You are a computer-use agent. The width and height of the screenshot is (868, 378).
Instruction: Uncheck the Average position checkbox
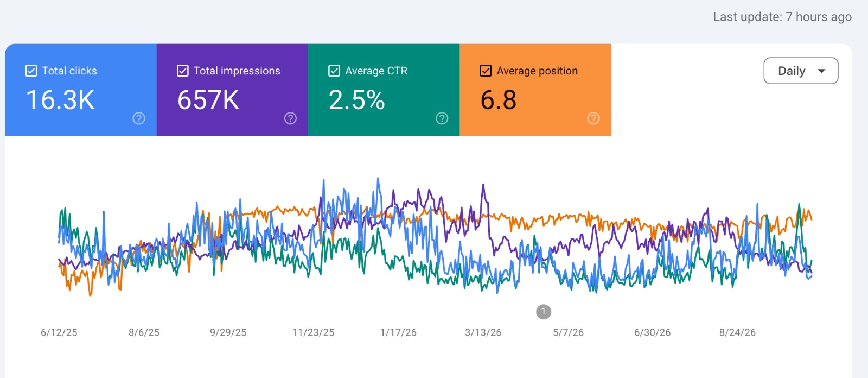(486, 71)
